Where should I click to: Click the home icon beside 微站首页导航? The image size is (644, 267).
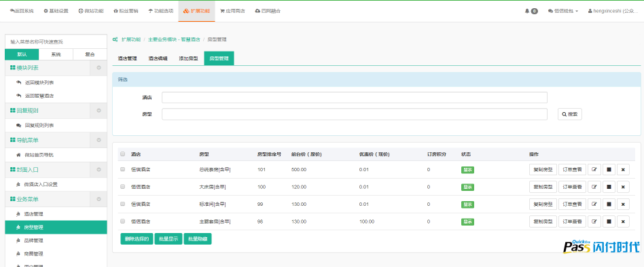pyautogui.click(x=18, y=155)
